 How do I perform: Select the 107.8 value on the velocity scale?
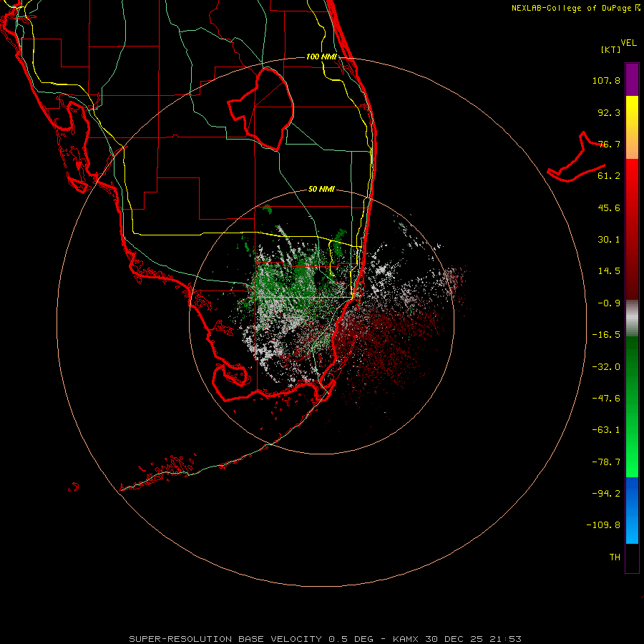coord(606,80)
